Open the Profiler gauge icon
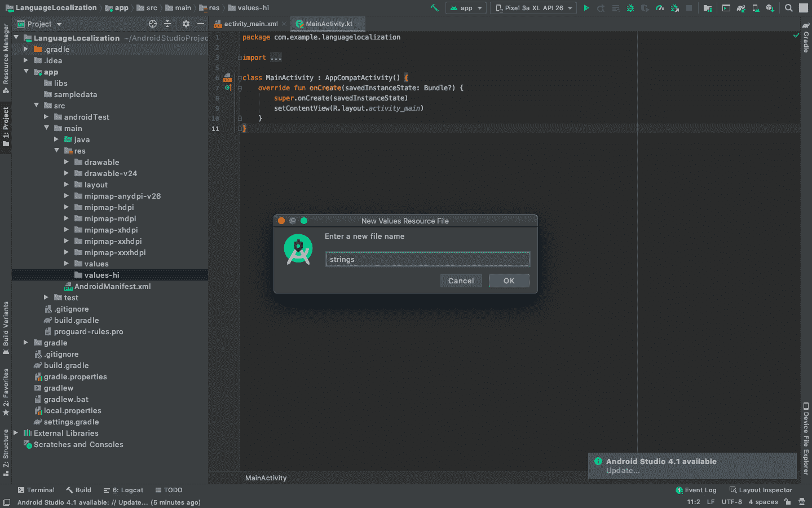The width and height of the screenshot is (812, 508). pos(660,7)
